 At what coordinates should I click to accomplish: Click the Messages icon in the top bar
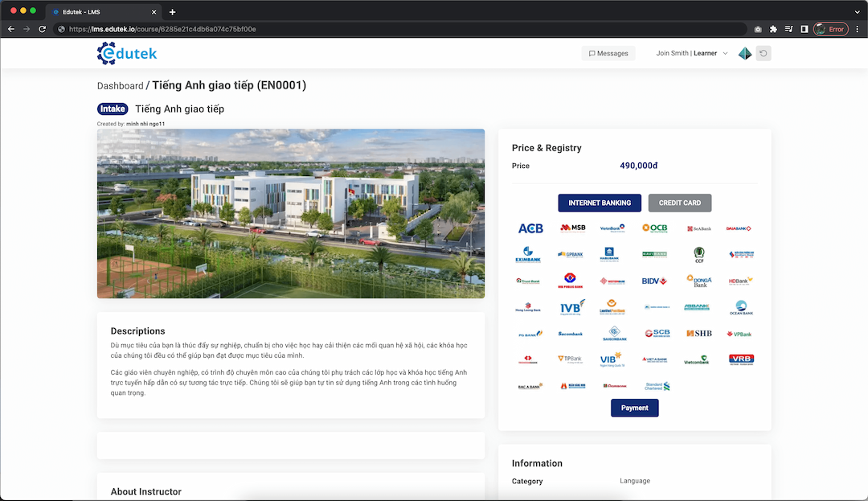pyautogui.click(x=608, y=53)
